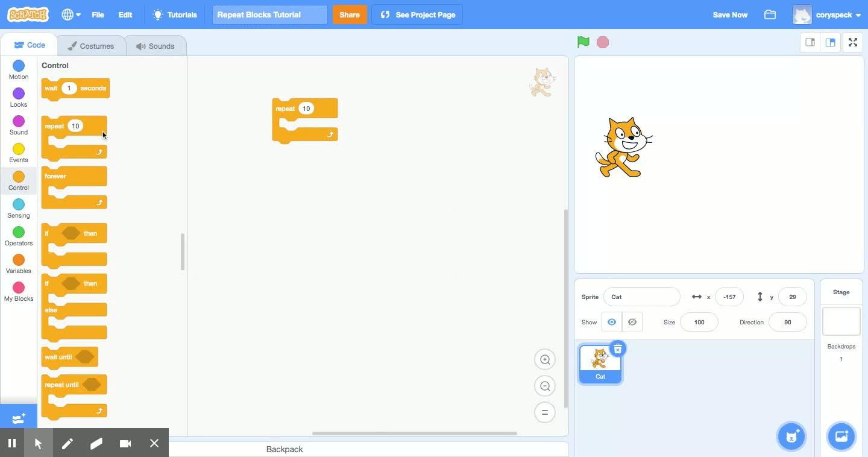868x457 pixels.
Task: Click the forever block in palette
Action: [74, 188]
